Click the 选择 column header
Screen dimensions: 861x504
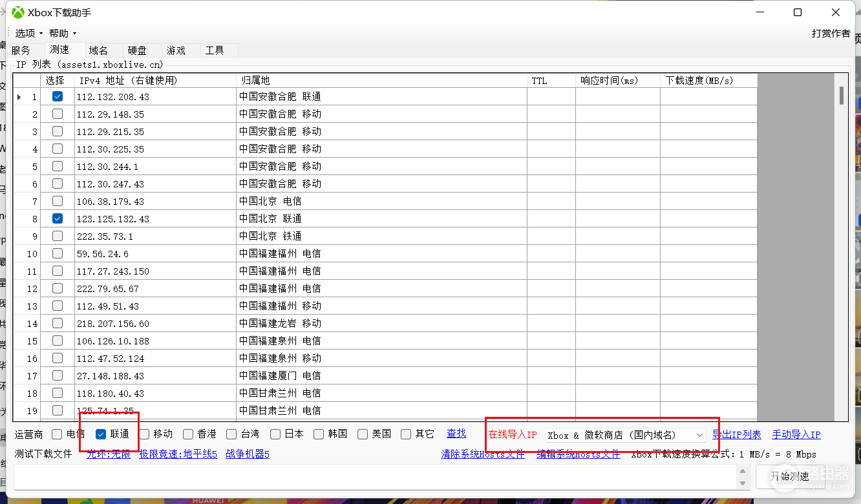click(58, 81)
